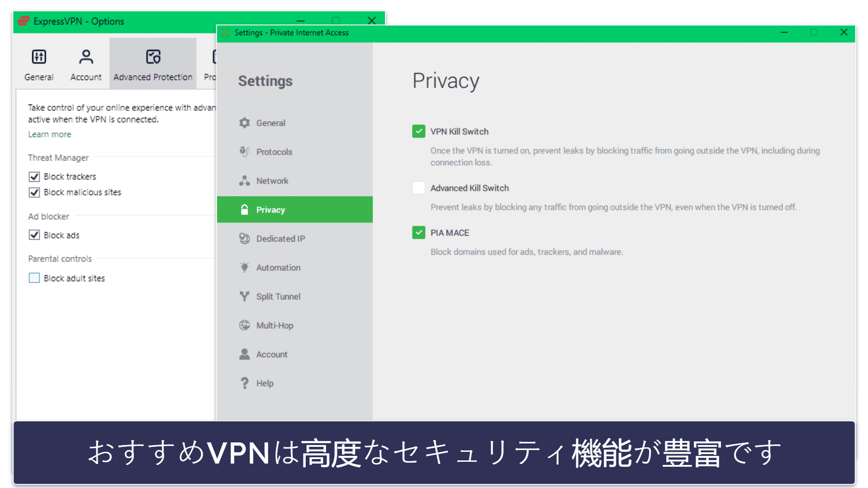Click ExpressVPN Account person icon
This screenshot has width=868, height=488.
[x=86, y=57]
